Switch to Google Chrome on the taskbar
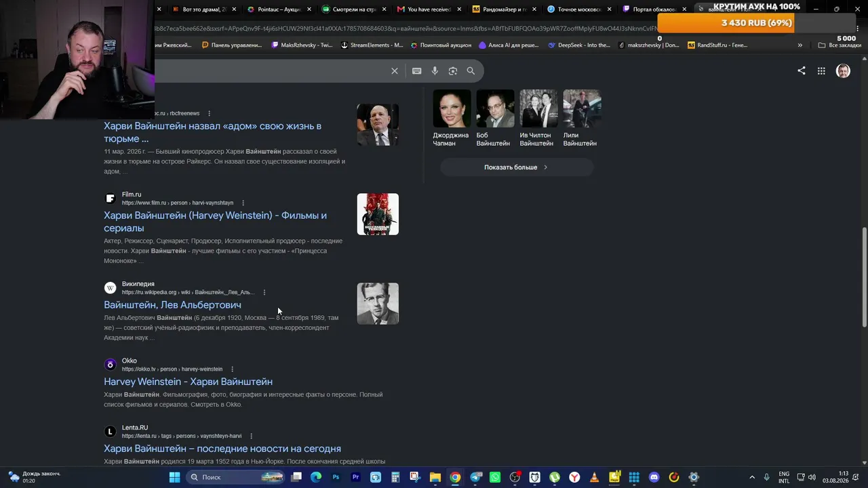The height and width of the screenshot is (488, 868). 455,477
